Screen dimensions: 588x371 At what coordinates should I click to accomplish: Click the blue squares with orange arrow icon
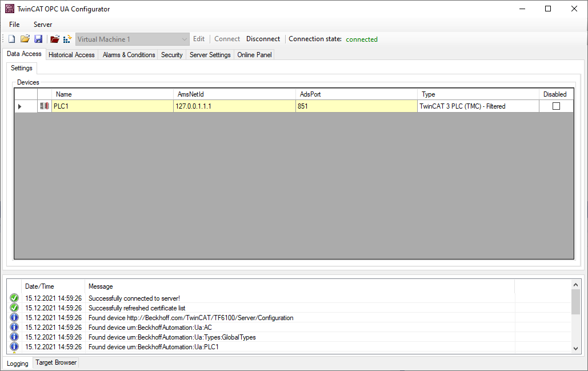click(x=67, y=39)
